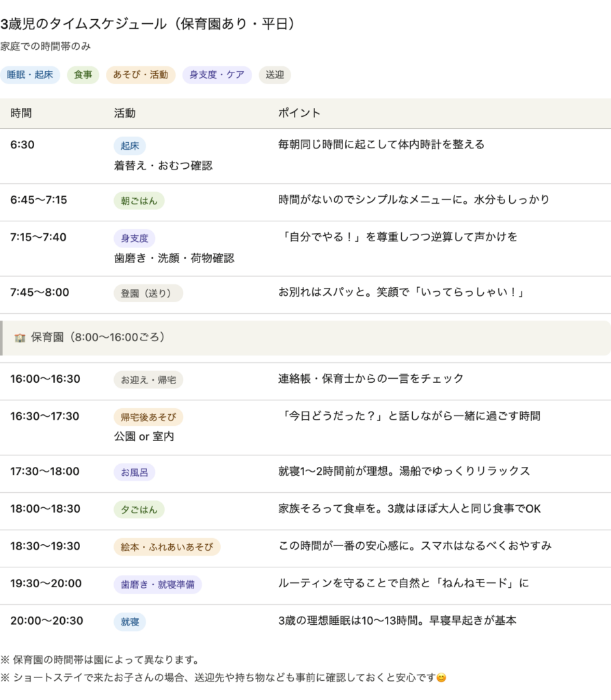Click the 送迎 legend pill
The image size is (611, 700).
click(x=275, y=75)
